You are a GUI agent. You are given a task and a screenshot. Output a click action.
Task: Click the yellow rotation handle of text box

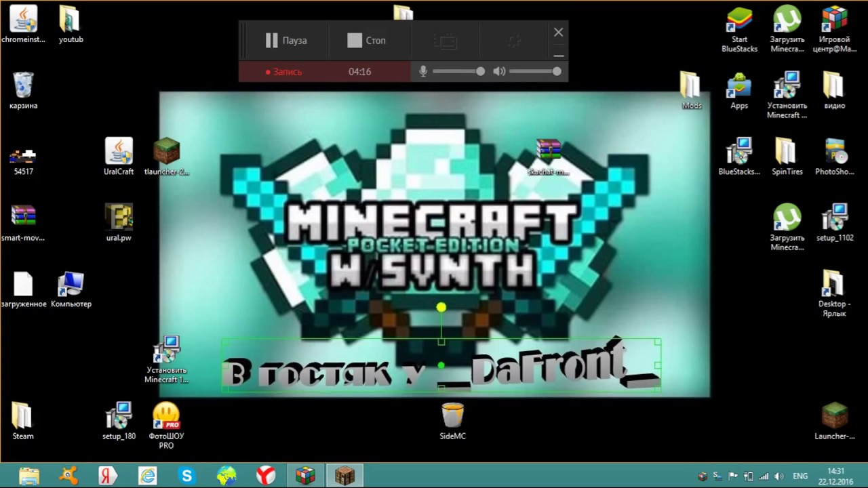coord(441,308)
